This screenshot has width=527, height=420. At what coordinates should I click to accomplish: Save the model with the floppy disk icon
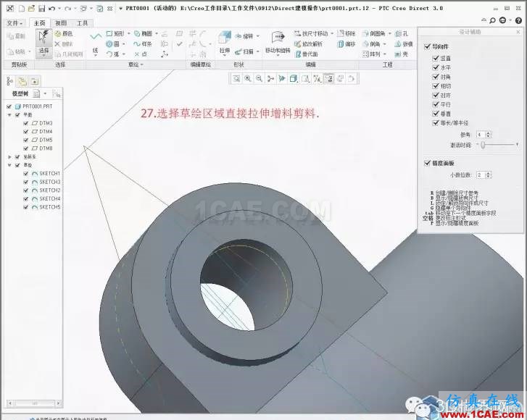click(41, 9)
